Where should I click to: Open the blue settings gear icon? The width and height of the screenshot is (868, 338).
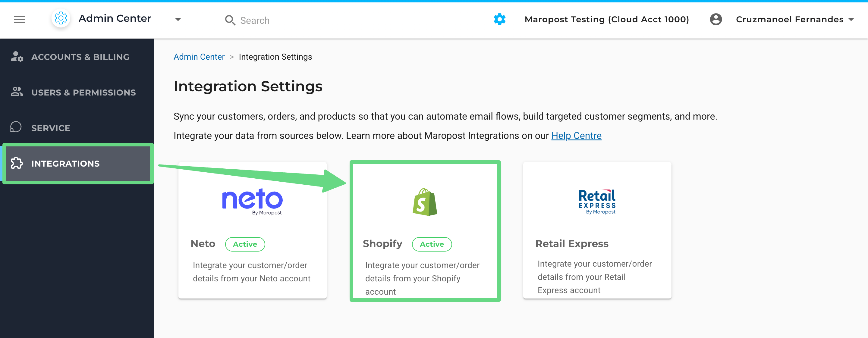499,20
